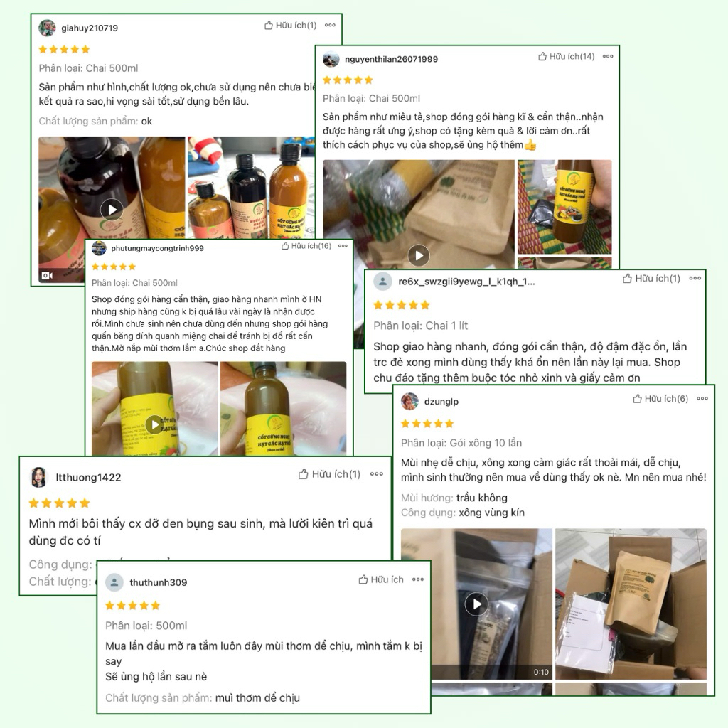Play nguyenthilan26071999's package unboxing video
The image size is (728, 728).
click(419, 255)
